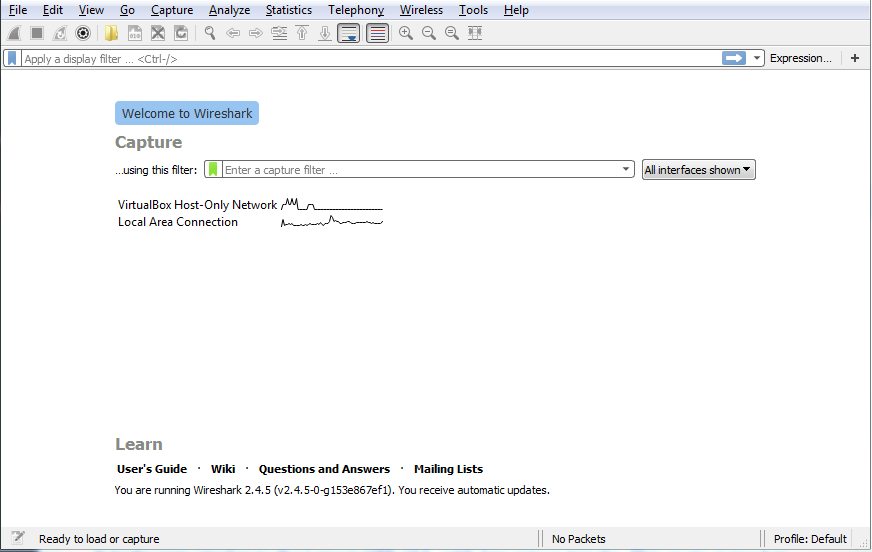Close this capture file with the X icon

[x=158, y=33]
